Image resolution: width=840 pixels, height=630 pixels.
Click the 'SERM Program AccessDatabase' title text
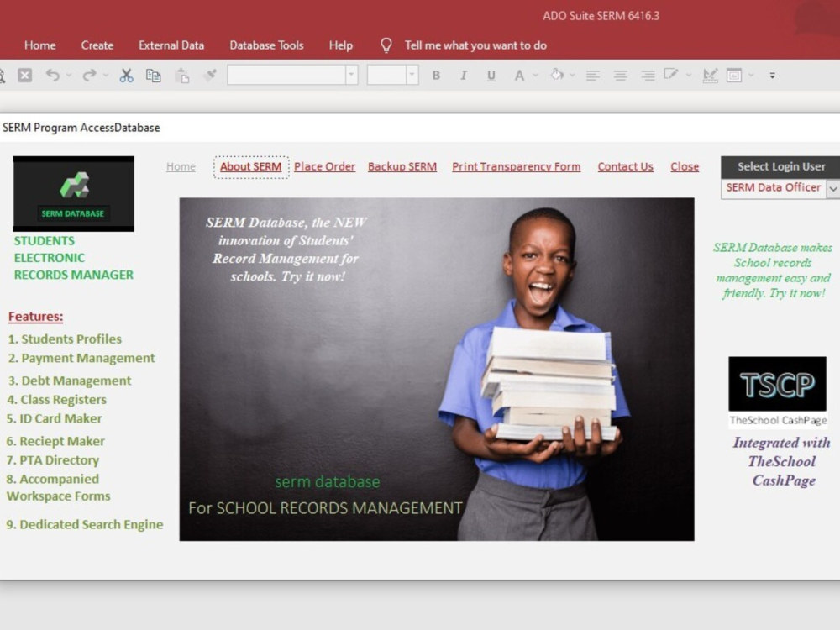pyautogui.click(x=81, y=128)
